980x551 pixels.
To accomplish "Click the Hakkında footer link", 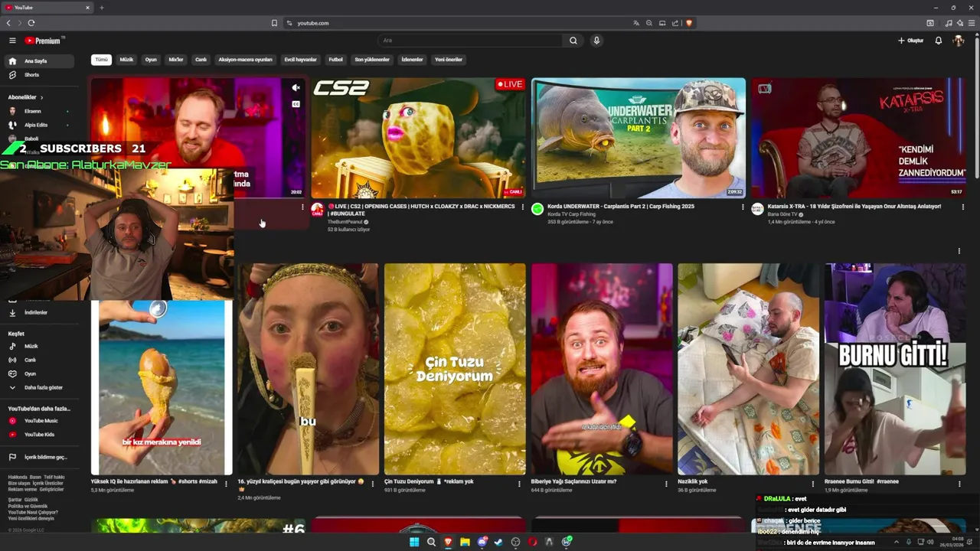I will point(17,477).
